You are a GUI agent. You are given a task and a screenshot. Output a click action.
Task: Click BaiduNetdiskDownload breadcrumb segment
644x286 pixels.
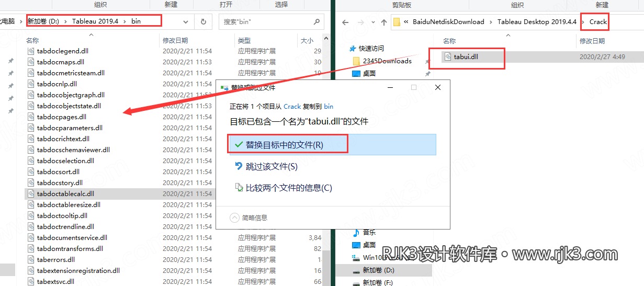coord(448,22)
